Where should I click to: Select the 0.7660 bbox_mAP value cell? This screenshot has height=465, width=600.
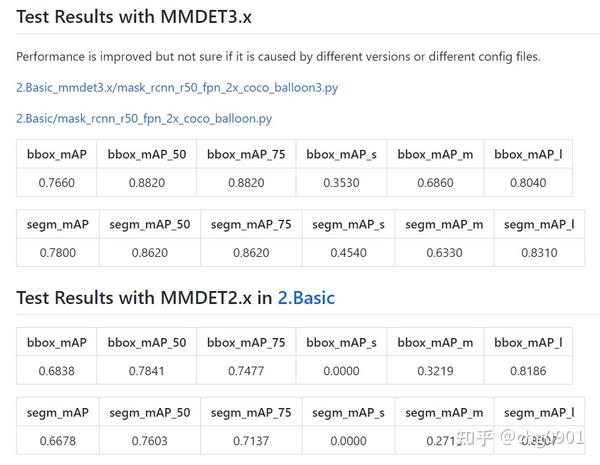coord(58,183)
